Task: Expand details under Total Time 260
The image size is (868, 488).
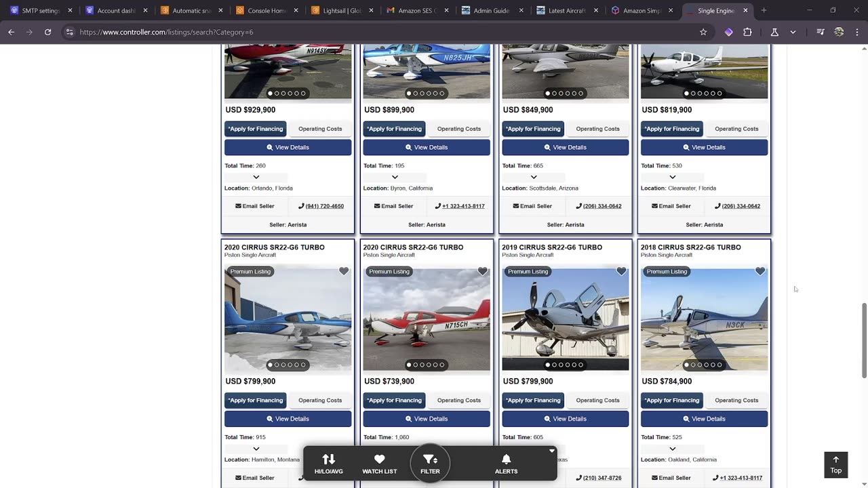Action: [x=256, y=177]
